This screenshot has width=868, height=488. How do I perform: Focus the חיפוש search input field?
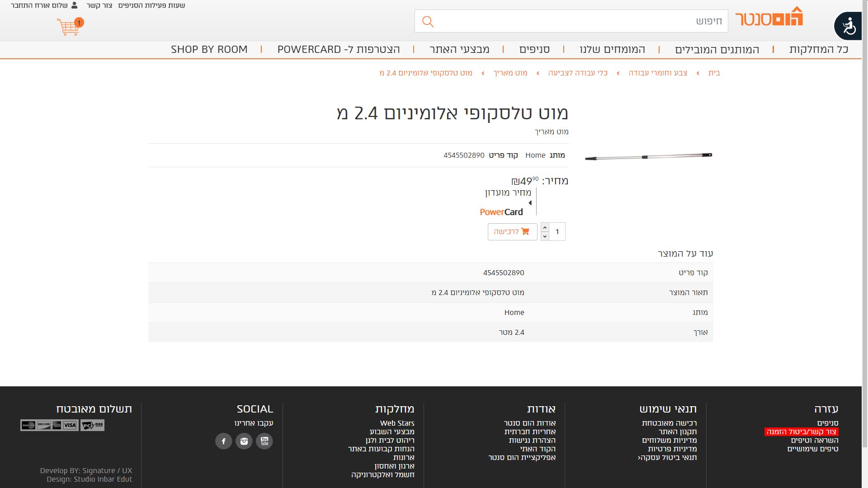579,21
